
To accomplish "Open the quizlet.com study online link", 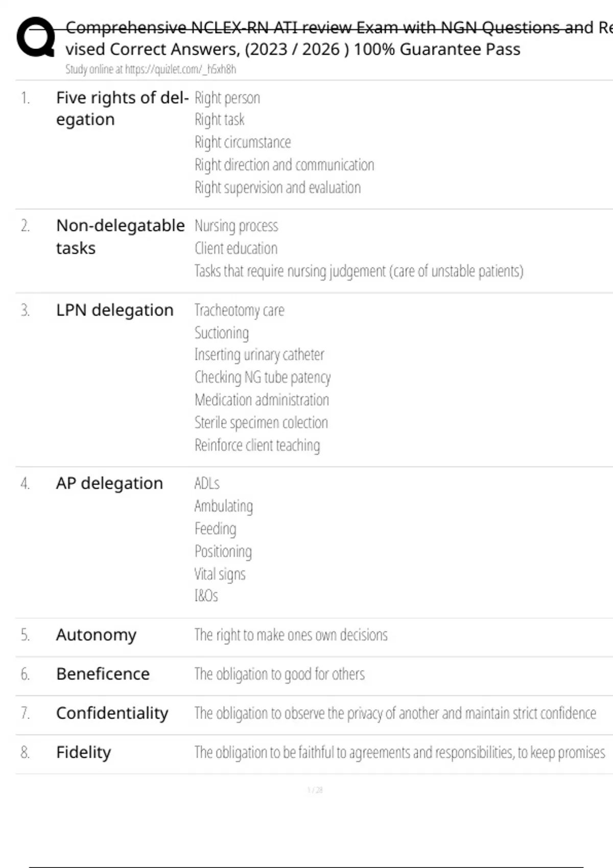I will 150,69.
